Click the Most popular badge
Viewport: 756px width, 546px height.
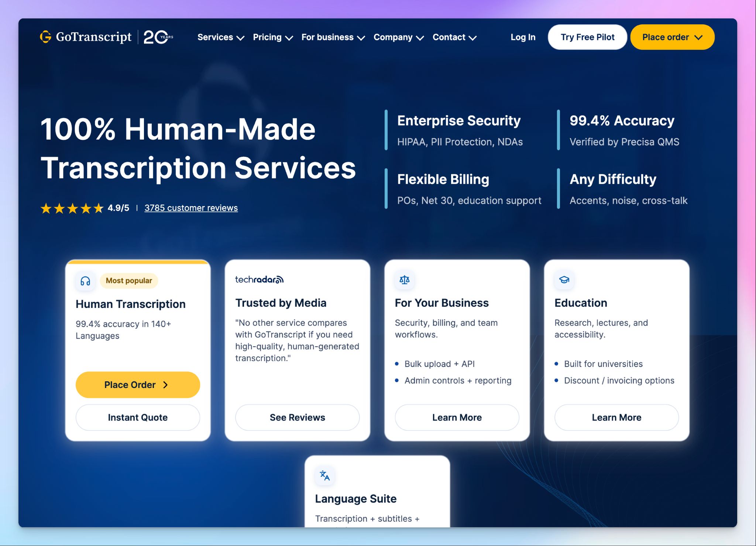[x=129, y=281]
